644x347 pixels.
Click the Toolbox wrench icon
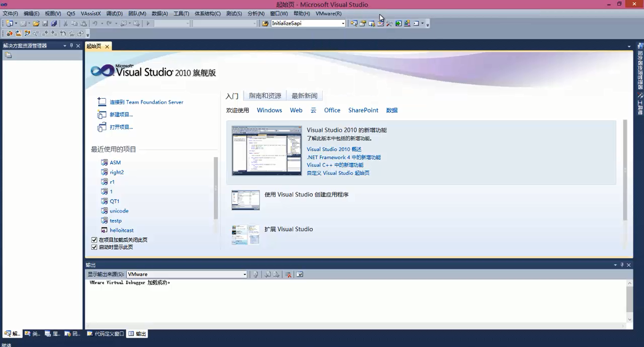coord(389,23)
